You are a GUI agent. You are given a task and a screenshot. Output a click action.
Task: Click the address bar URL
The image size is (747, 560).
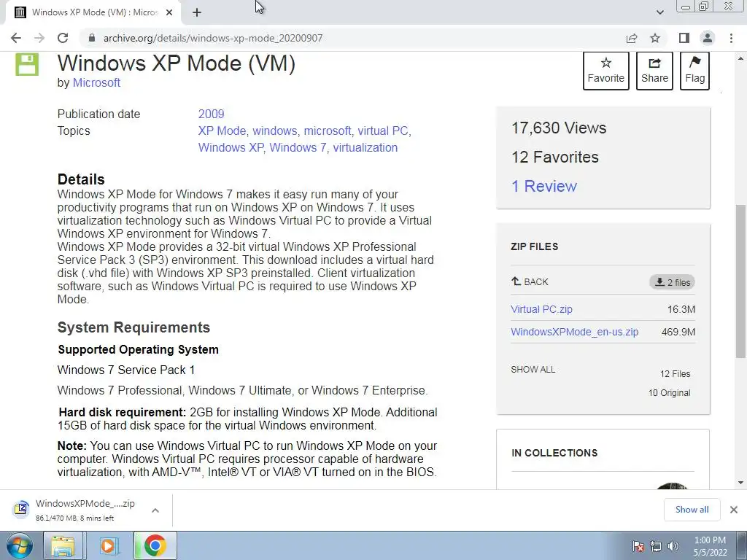213,38
